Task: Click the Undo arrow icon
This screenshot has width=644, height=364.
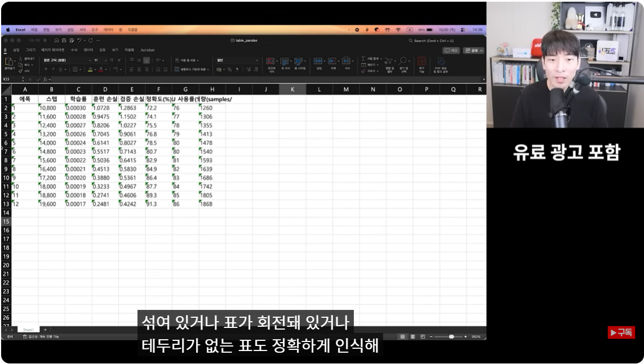Action: click(79, 40)
